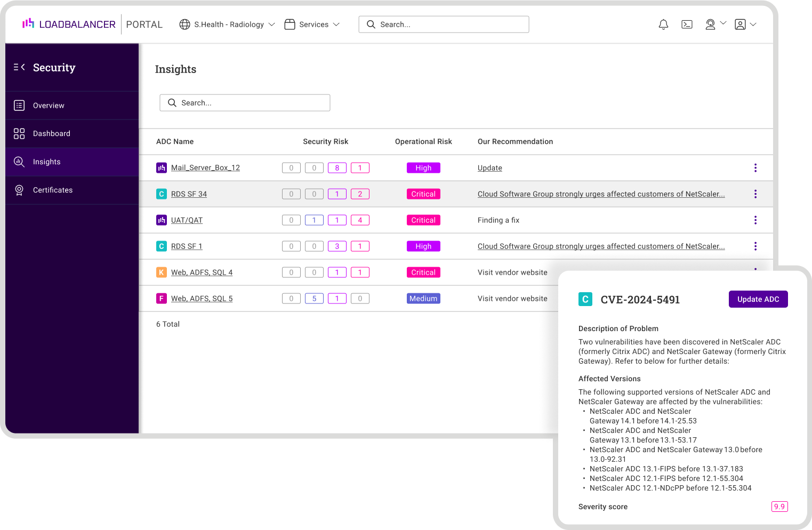This screenshot has height=530, width=812.
Task: Click the Loadbalancer logo icon
Action: coord(28,23)
